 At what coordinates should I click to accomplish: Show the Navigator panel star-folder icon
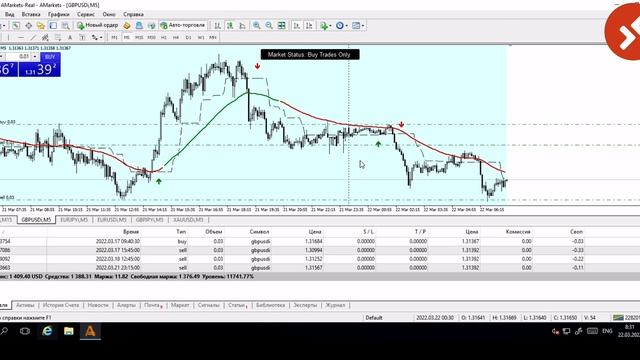point(41,25)
